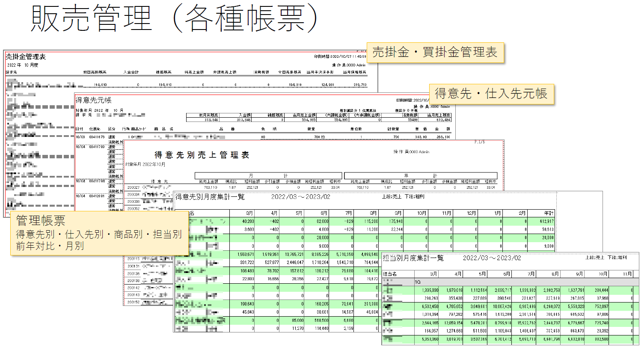Click the 対象年月 2022年10月 text
This screenshot has width=644, height=350.
[x=145, y=164]
